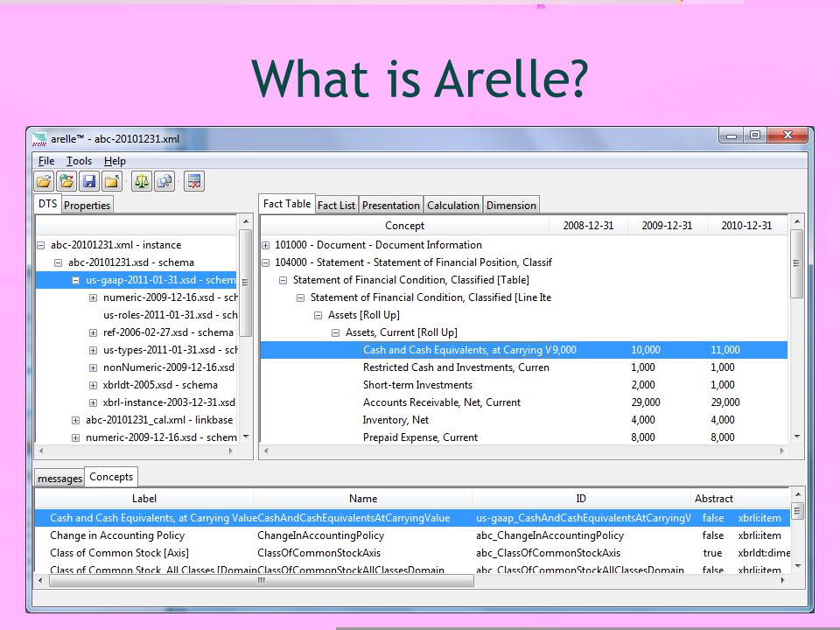
Task: Open the Calculation tab
Action: coord(453,205)
